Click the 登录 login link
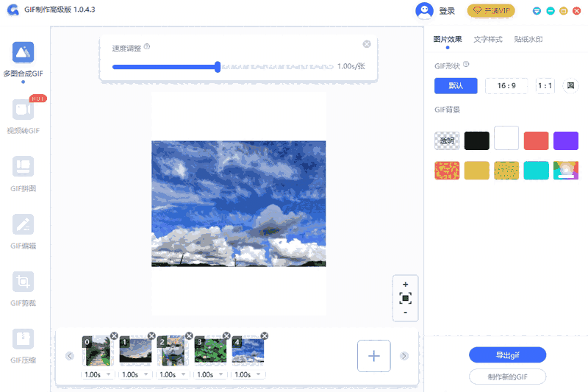This screenshot has width=588, height=392. coord(447,11)
